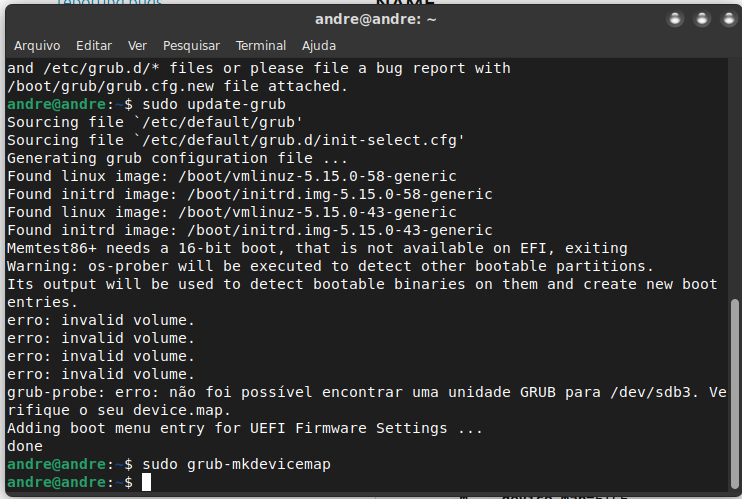Screen dimensions: 742x499
Task: Click the 'Adding boot menu entry for UEFI' line
Action: click(245, 428)
